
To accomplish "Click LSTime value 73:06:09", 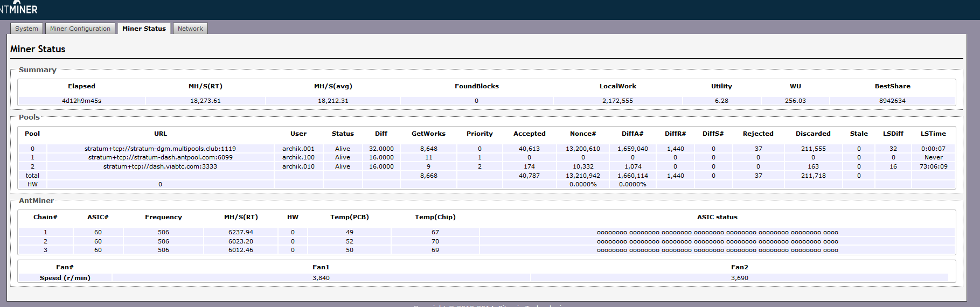I will [x=934, y=166].
